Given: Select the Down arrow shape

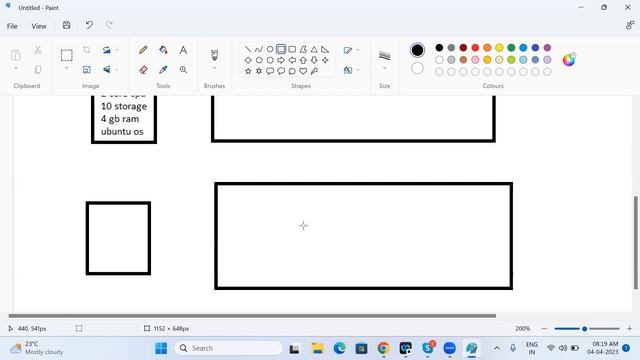Looking at the screenshot, I should click(x=314, y=60).
